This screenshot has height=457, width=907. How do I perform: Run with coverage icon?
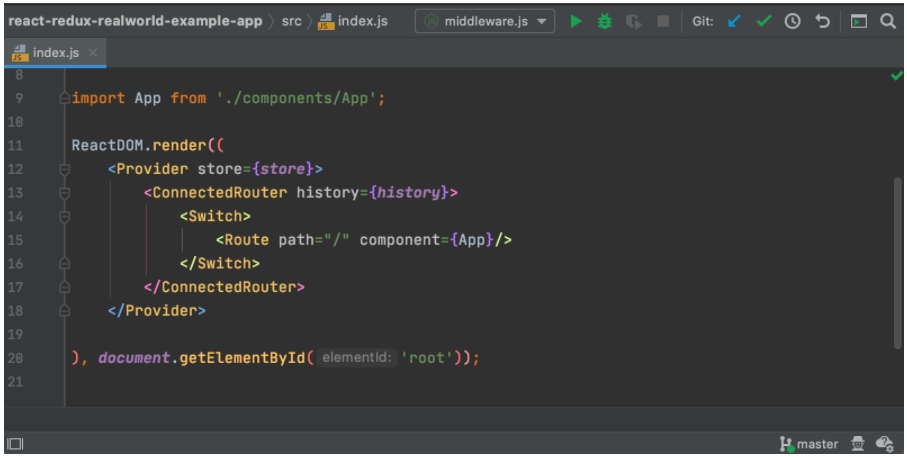[x=633, y=21]
